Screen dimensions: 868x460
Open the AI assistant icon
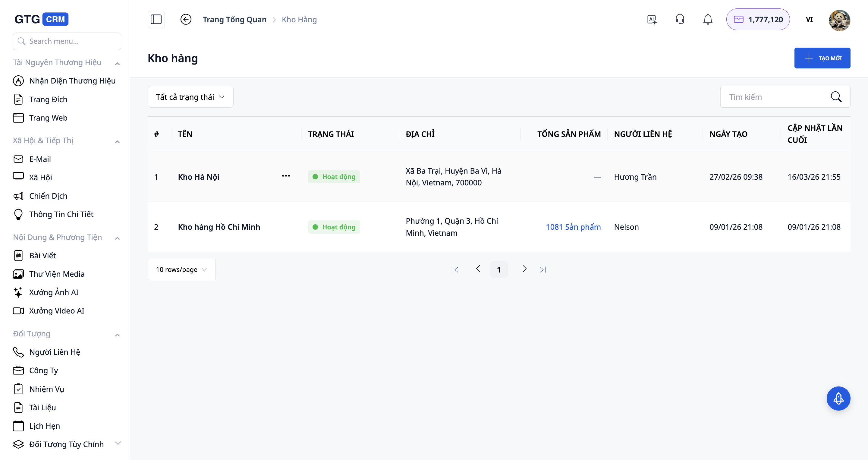coord(652,20)
